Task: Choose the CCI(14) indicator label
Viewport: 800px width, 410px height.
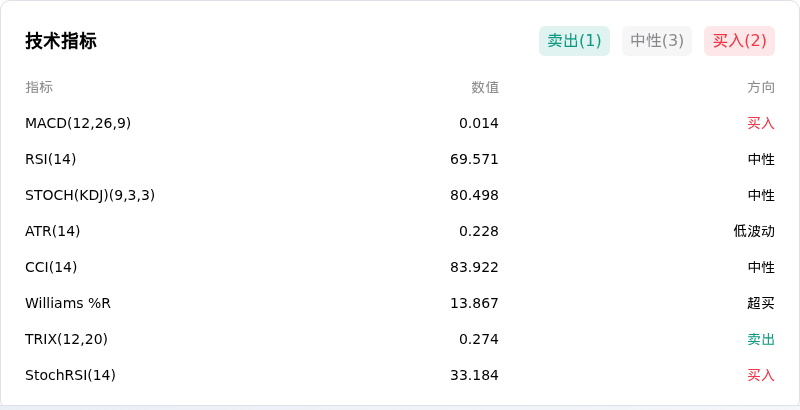Action: pos(51,267)
